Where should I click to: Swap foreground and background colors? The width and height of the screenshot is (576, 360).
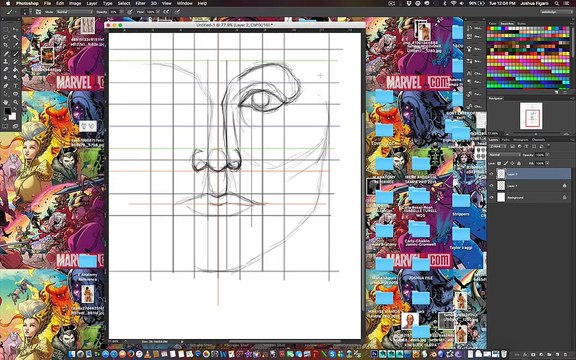(x=14, y=108)
